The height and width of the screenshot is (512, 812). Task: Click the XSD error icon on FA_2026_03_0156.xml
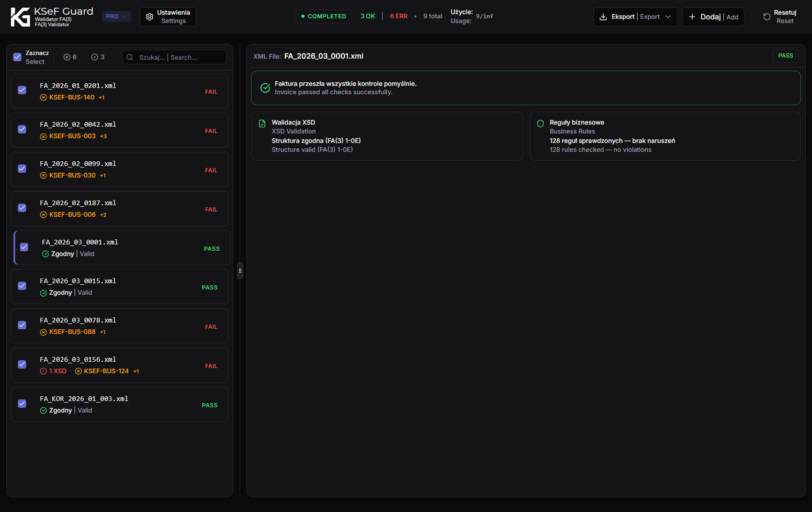[x=43, y=371]
